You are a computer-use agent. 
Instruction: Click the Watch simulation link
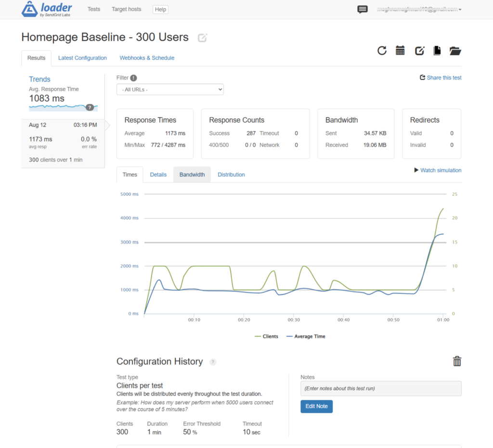[441, 170]
